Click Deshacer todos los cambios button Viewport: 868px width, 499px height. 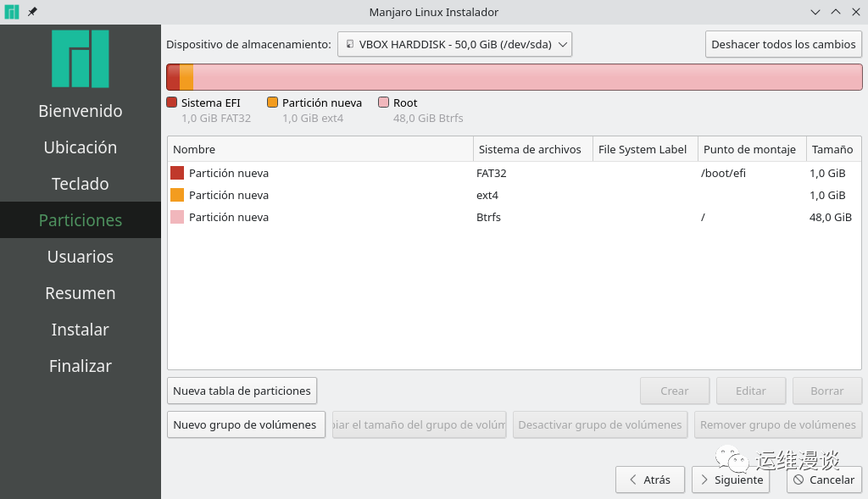coord(783,44)
